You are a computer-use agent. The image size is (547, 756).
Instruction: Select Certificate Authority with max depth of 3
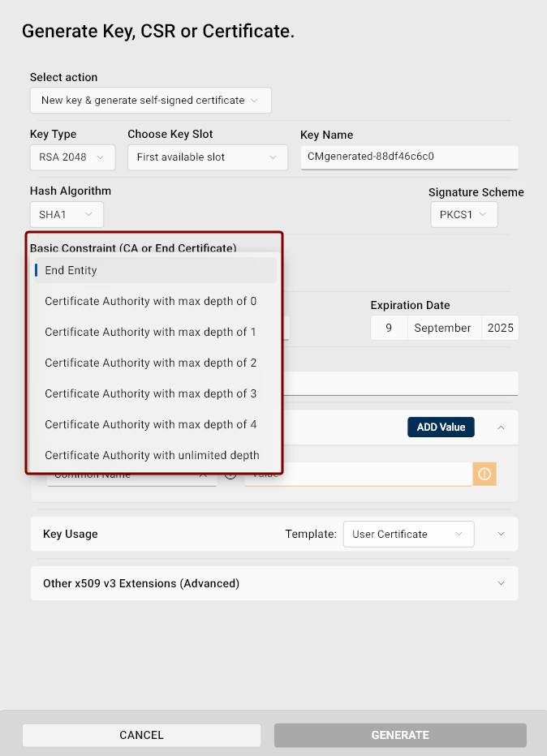point(151,393)
